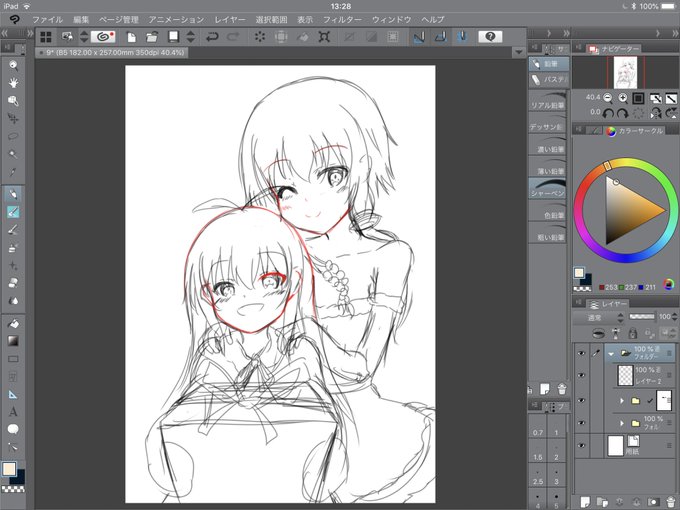Create a new document from command bar
The width and height of the screenshot is (680, 510).
pyautogui.click(x=131, y=37)
